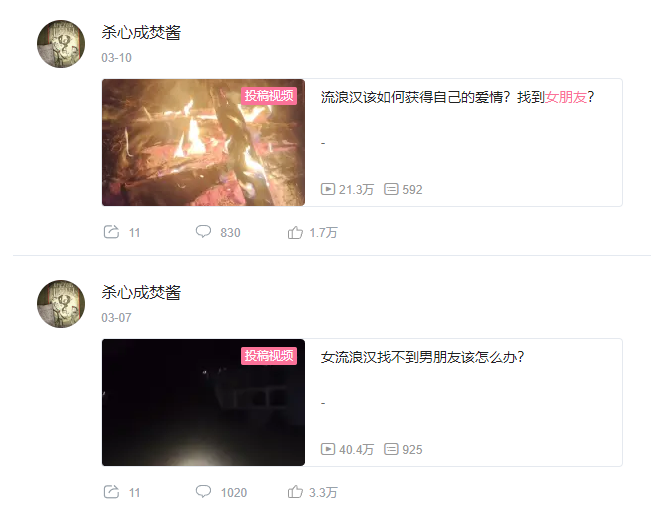Viewport: 651px width, 513px height.
Task: Click username 杀心成焚酱 on the first post
Action: 141,32
